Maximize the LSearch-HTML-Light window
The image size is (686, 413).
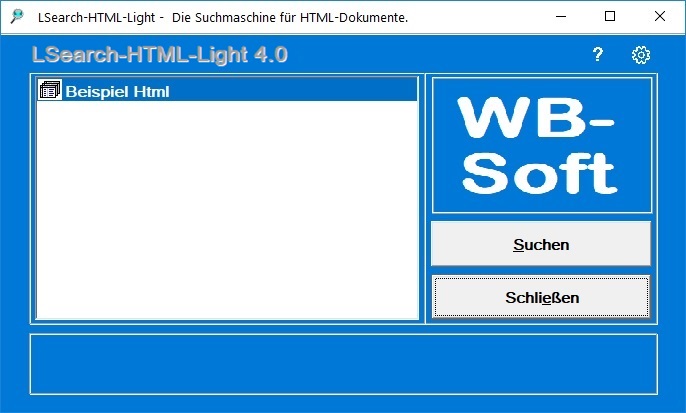click(610, 17)
